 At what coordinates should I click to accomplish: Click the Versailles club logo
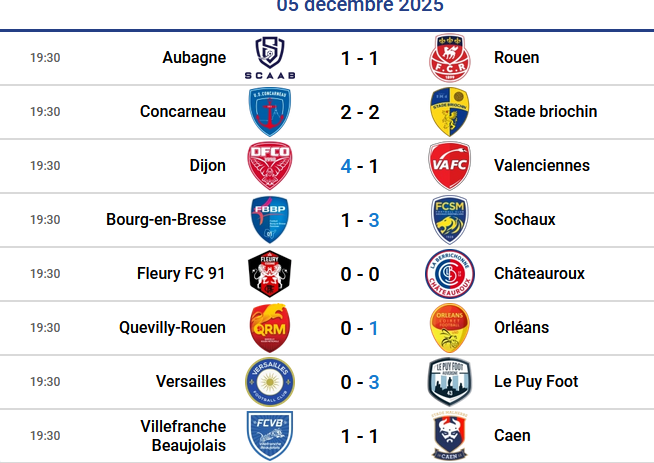[270, 382]
